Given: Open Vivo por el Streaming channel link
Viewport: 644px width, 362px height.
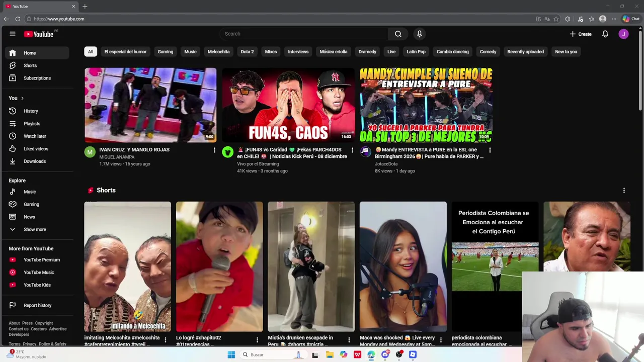Looking at the screenshot, I should (258, 164).
